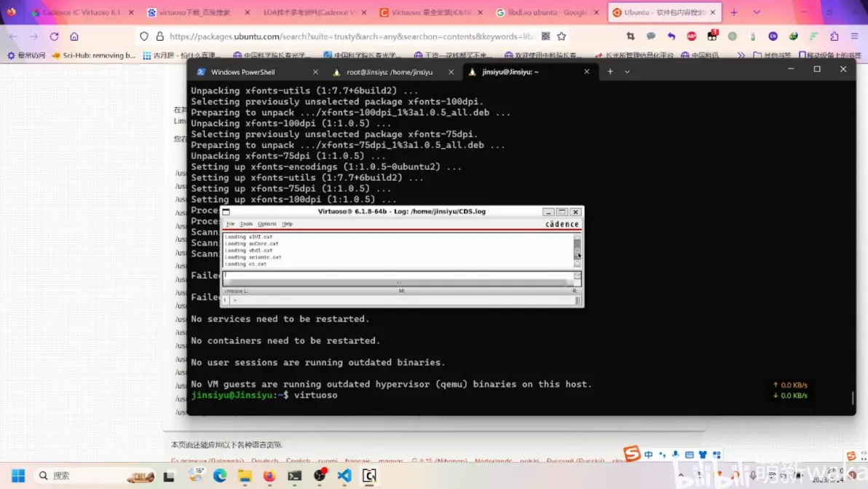
Task: Click the Virtuoso log vertical scrollbar
Action: point(577,250)
